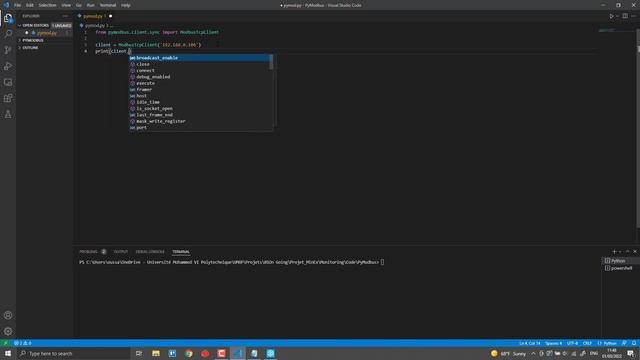This screenshot has width=640, height=360.
Task: Open the run button dropdown arrow
Action: pos(617,16)
